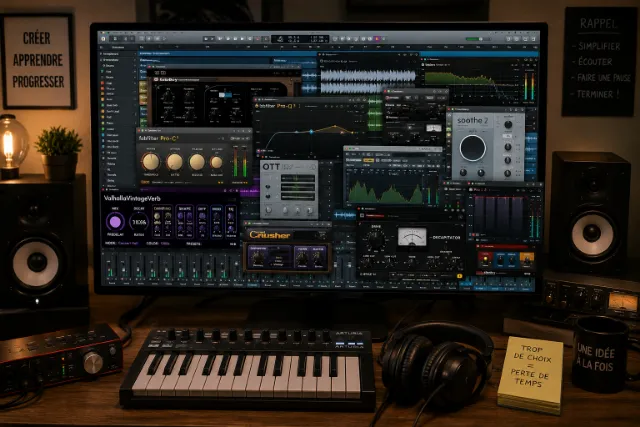640x427 pixels.
Task: Click the stereo level meter in the top-right analyzer
Action: pyautogui.click(x=529, y=86)
